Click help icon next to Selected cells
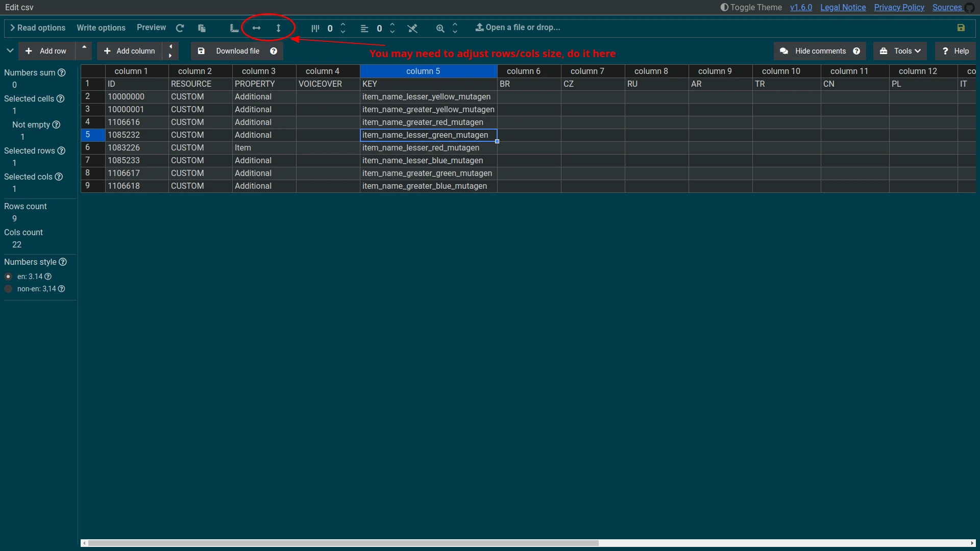Image resolution: width=980 pixels, height=551 pixels. coord(60,98)
